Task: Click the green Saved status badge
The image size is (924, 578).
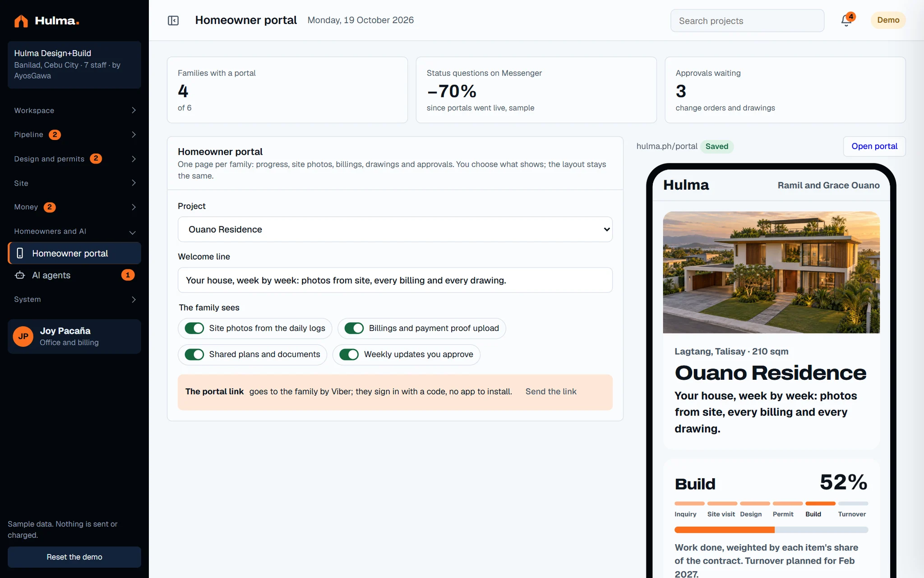Action: click(x=717, y=146)
